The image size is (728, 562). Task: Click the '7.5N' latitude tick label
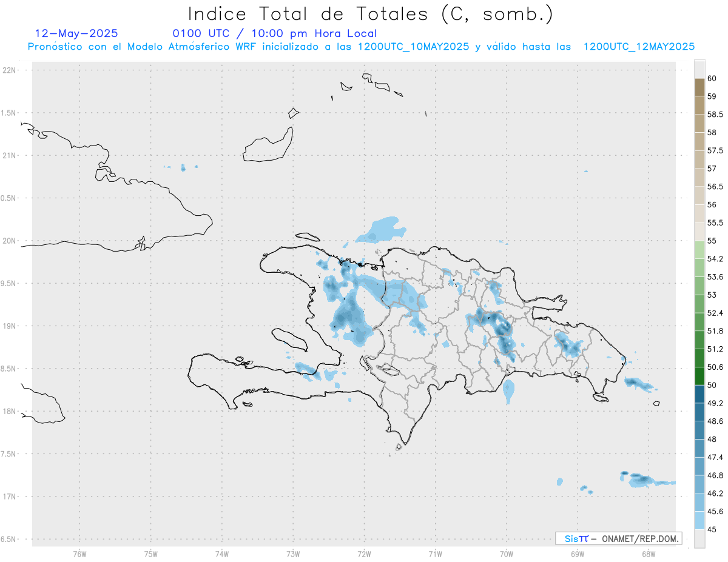coord(9,454)
